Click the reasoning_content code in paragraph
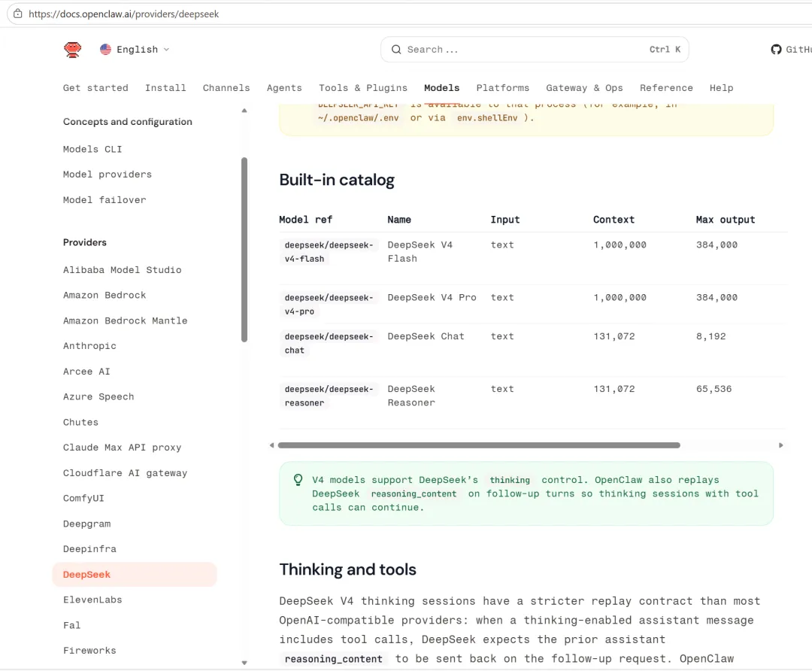Screen dimensions: 812x671 pos(334,659)
